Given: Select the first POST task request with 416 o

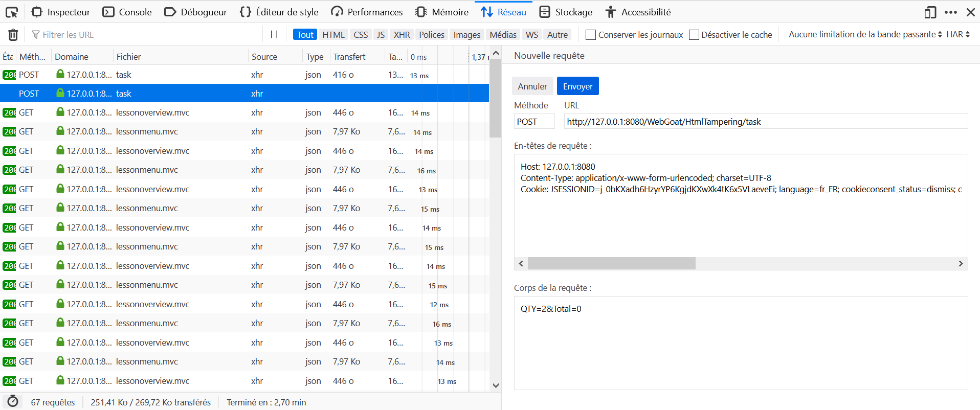Looking at the screenshot, I should [x=244, y=75].
